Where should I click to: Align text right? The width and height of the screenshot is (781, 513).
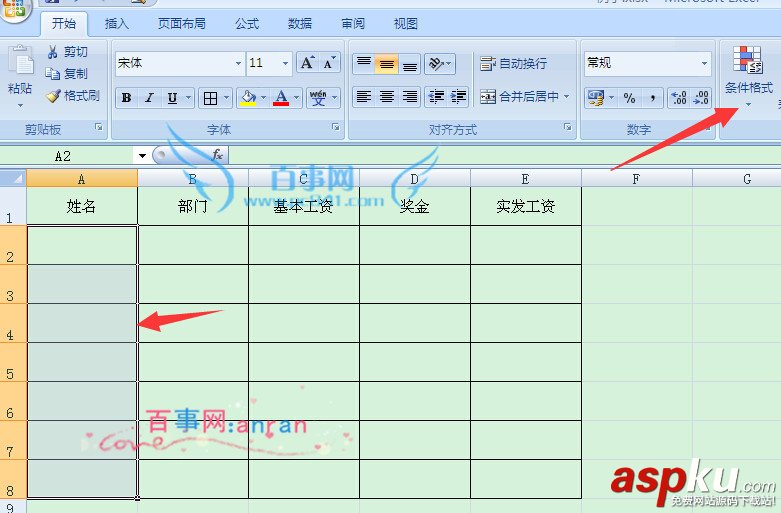point(409,97)
